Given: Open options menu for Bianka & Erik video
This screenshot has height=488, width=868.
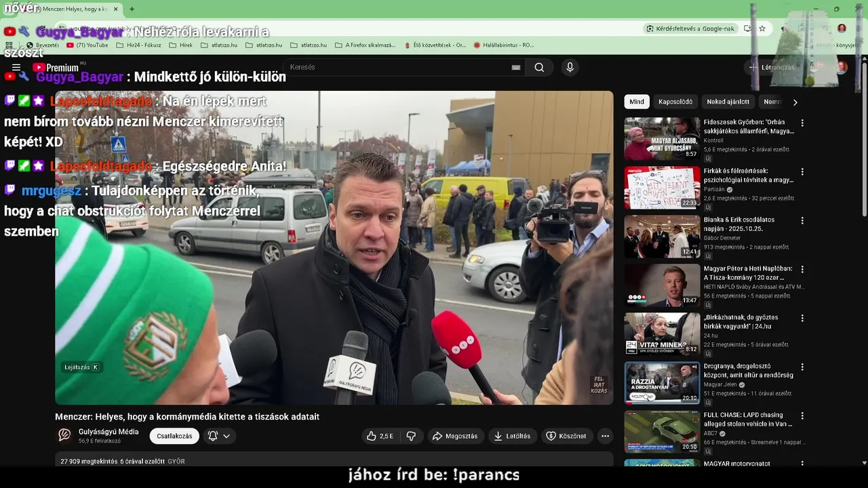Looking at the screenshot, I should [x=802, y=221].
